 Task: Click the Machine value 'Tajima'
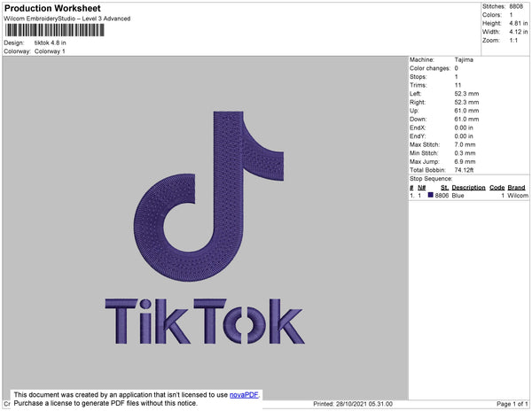[464, 59]
